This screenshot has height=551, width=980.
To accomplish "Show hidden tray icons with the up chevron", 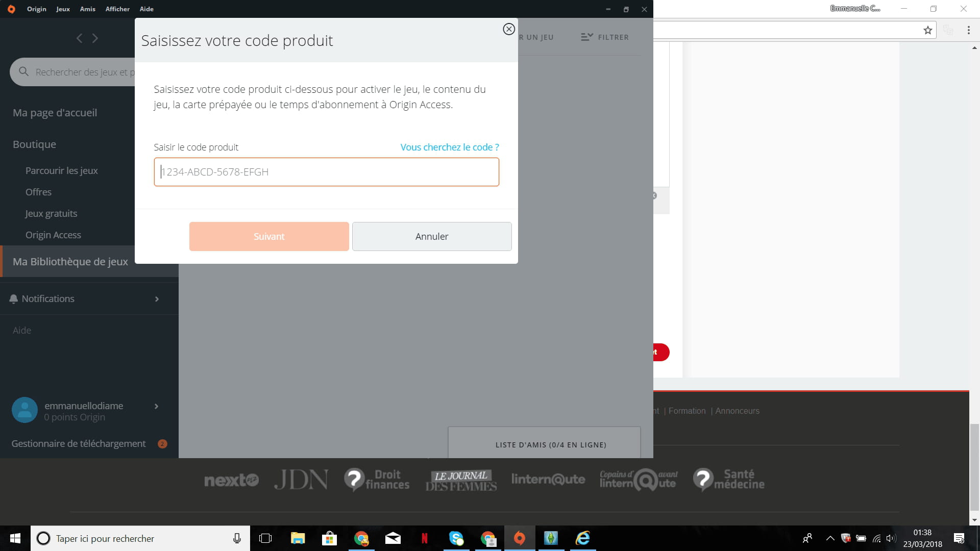I will (830, 538).
